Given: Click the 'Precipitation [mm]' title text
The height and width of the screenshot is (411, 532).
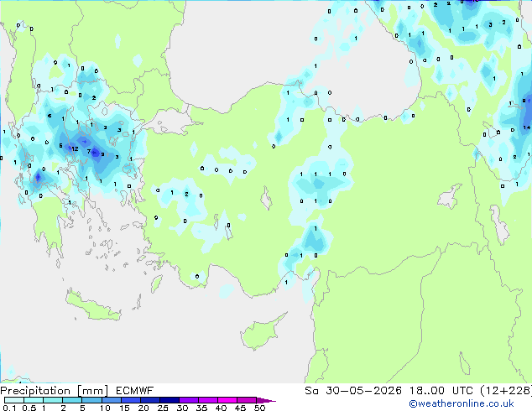Looking at the screenshot, I should click(54, 391).
